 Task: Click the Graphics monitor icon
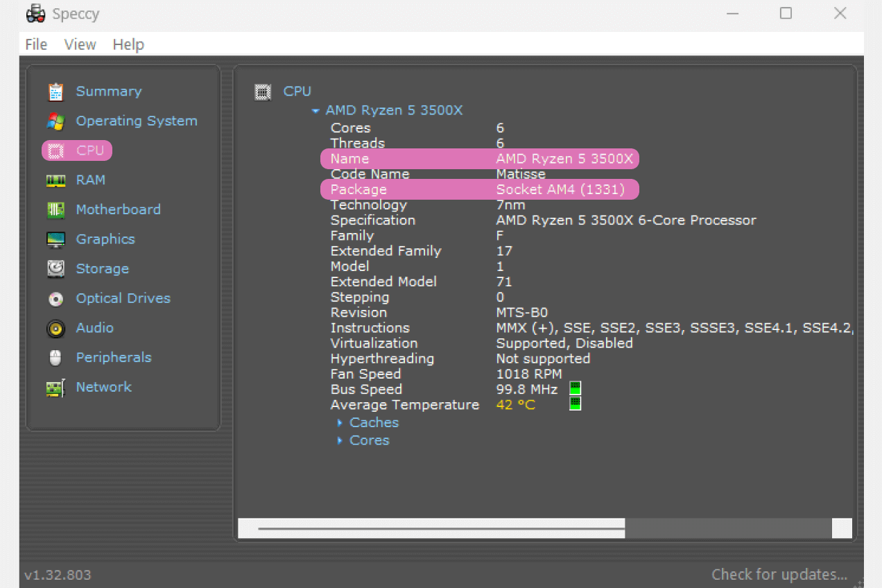point(55,240)
